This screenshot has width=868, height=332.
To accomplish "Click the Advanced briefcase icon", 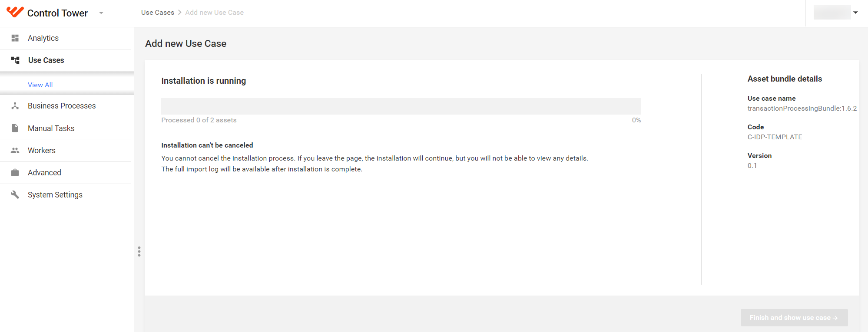I will (x=15, y=173).
